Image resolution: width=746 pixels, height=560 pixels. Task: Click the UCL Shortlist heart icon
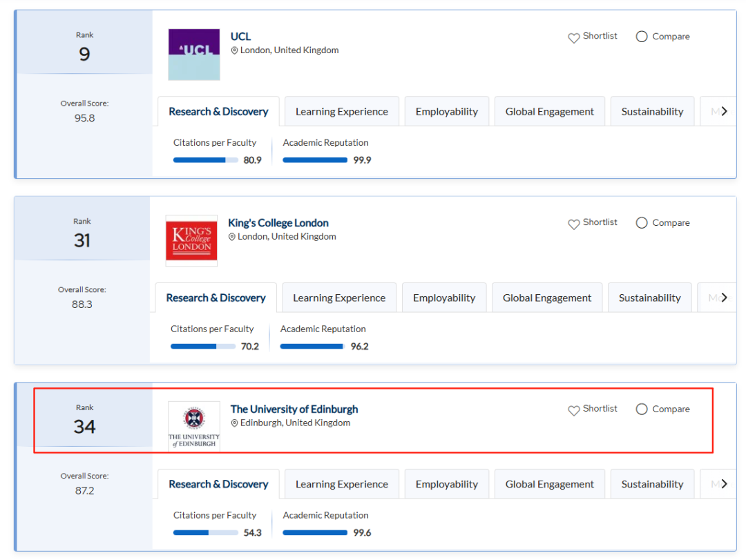point(574,37)
